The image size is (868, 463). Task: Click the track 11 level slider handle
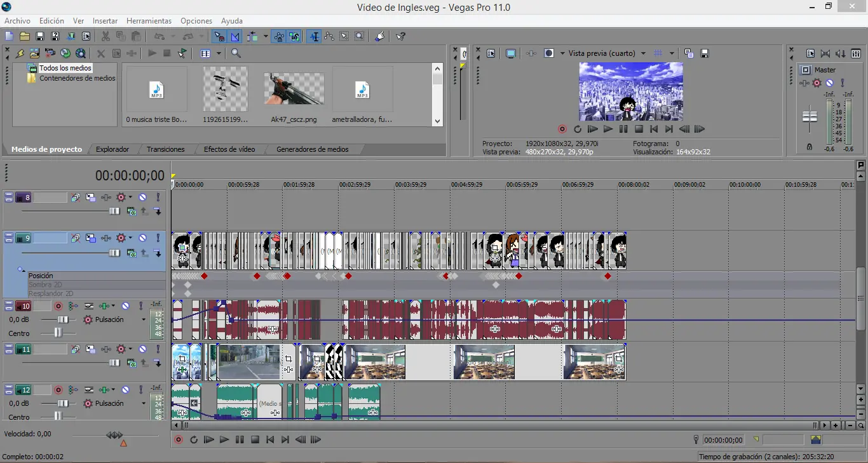(x=114, y=363)
